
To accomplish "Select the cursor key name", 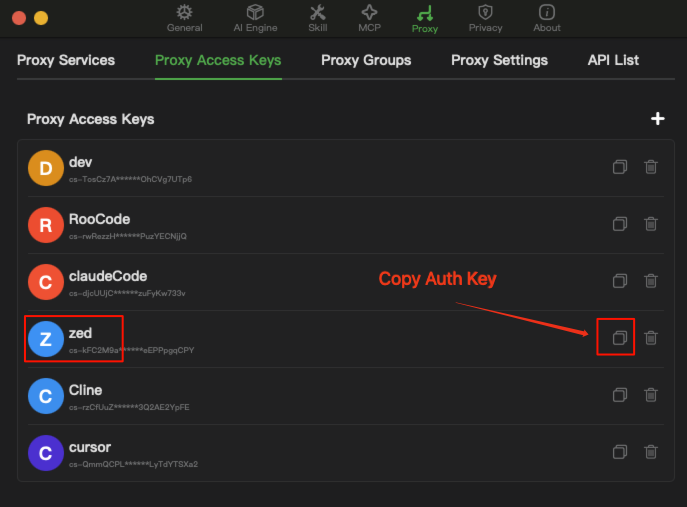I will click(90, 447).
